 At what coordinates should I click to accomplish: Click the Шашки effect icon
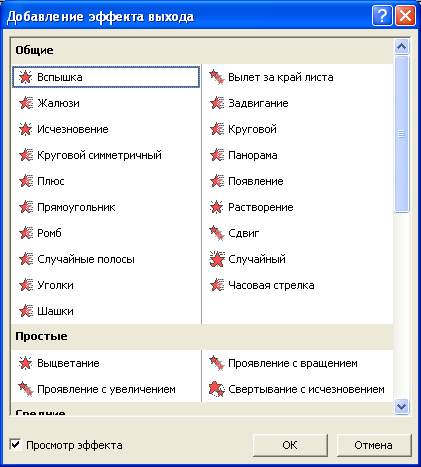26,311
